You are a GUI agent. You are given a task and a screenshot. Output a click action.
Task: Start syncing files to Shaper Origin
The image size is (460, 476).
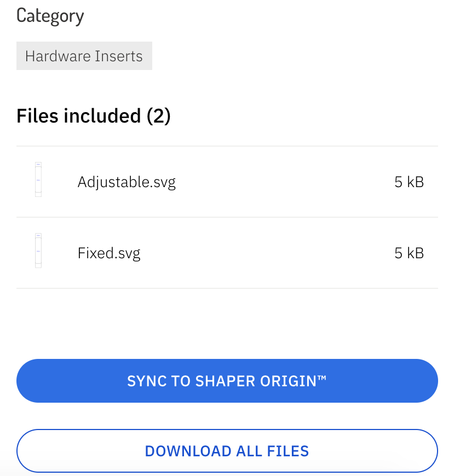tap(227, 381)
